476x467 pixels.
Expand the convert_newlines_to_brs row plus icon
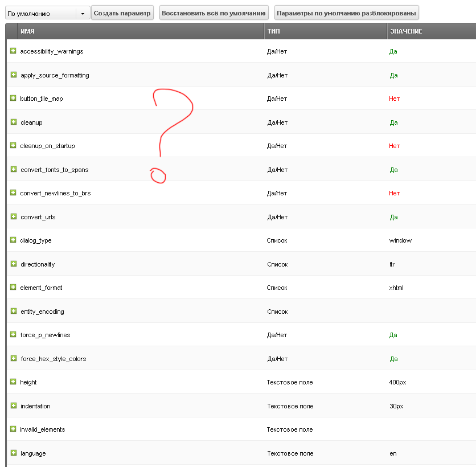coord(13,192)
